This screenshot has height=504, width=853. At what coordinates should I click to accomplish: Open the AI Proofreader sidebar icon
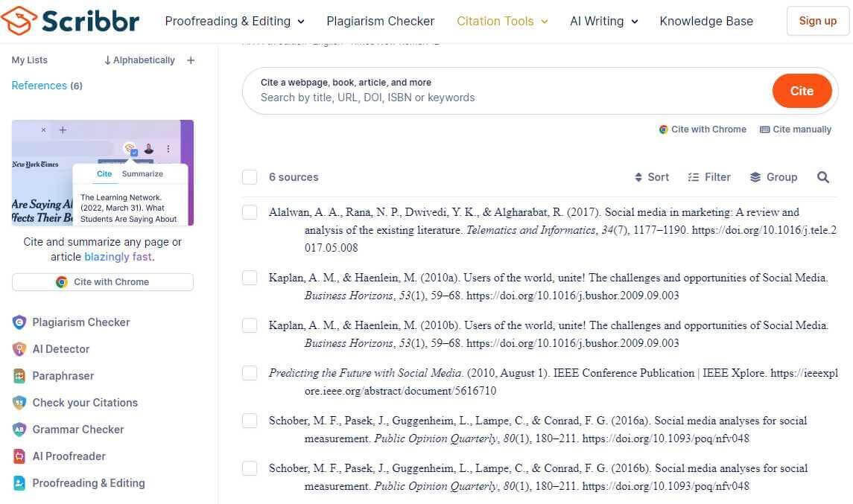tap(19, 456)
